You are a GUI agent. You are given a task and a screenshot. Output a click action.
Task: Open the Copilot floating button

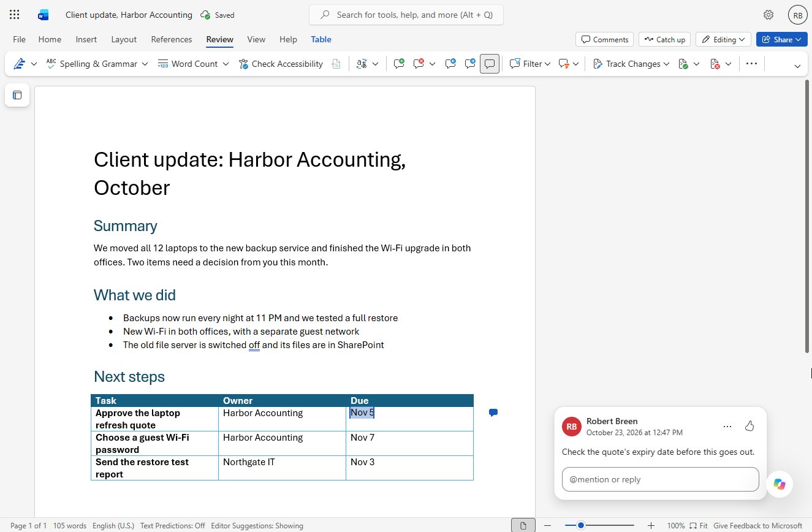click(780, 484)
